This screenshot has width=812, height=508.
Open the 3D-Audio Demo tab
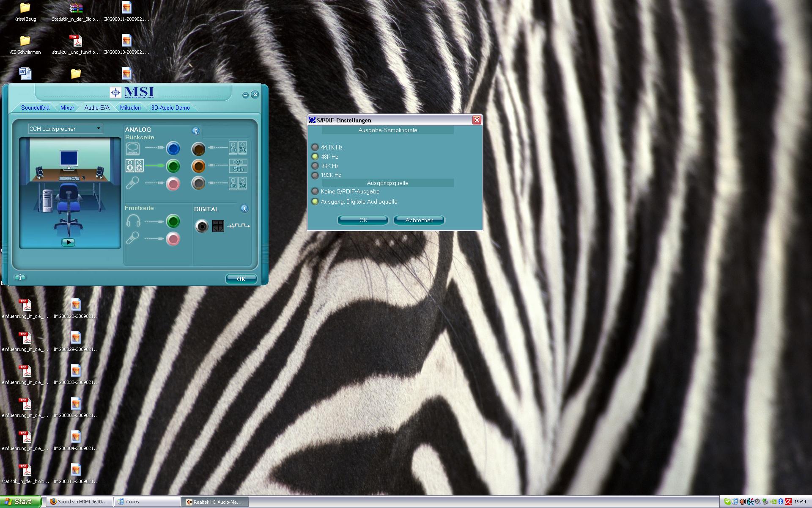170,108
